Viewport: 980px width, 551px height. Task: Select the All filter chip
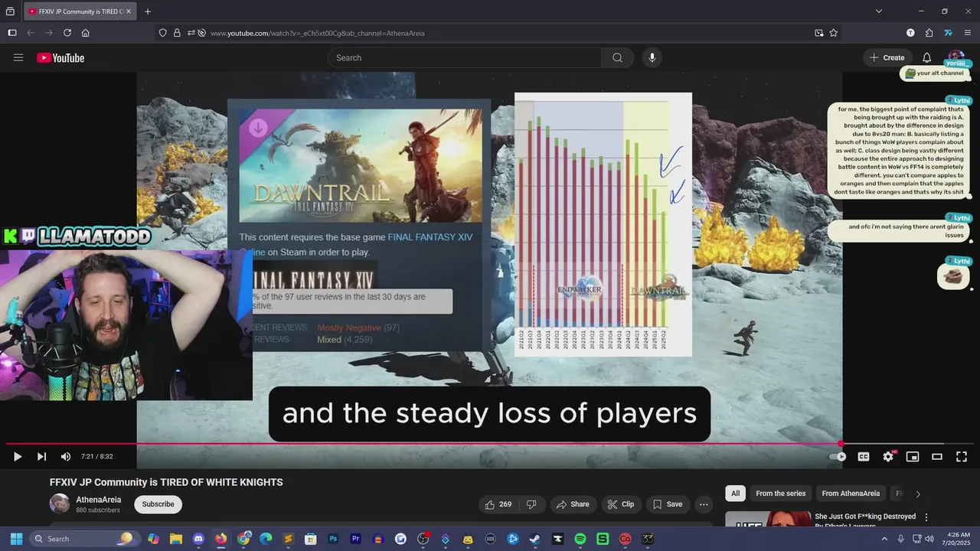[736, 494]
